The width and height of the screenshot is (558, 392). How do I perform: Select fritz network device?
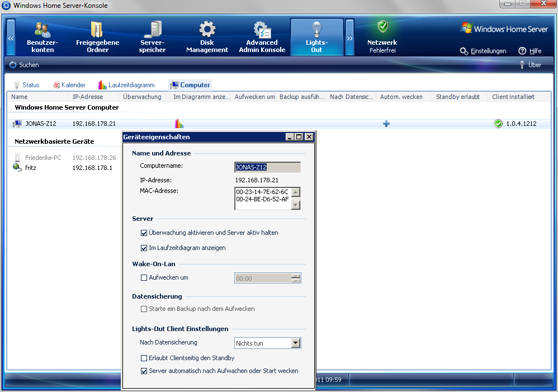(x=31, y=168)
